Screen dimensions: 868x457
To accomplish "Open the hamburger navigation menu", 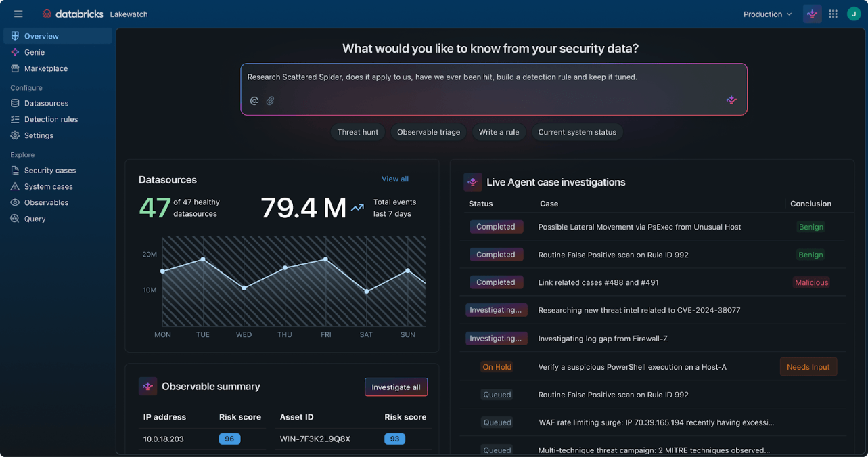I will [18, 14].
